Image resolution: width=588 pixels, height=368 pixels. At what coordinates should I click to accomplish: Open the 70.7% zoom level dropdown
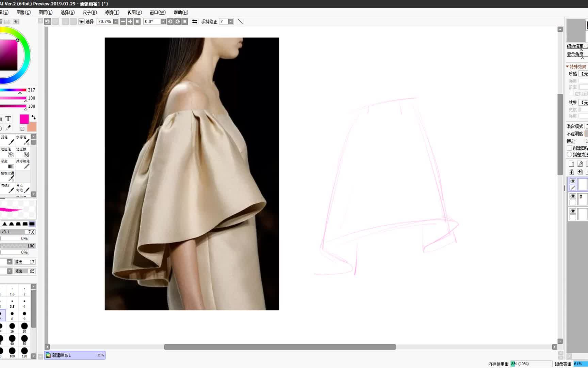point(116,21)
